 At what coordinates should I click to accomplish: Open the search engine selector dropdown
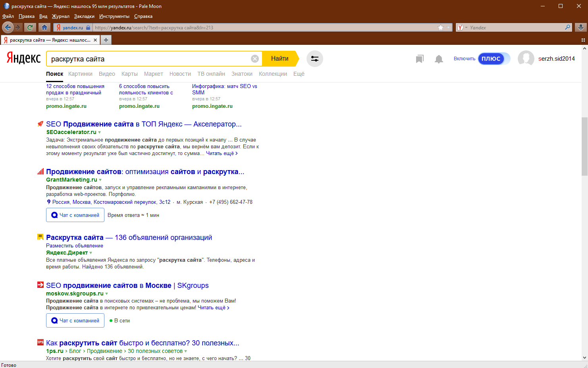pyautogui.click(x=462, y=27)
